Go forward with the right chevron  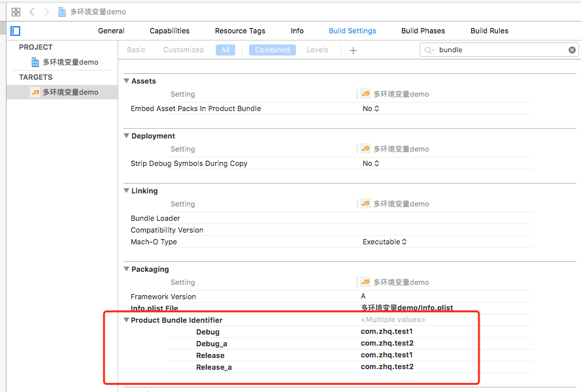pyautogui.click(x=46, y=12)
